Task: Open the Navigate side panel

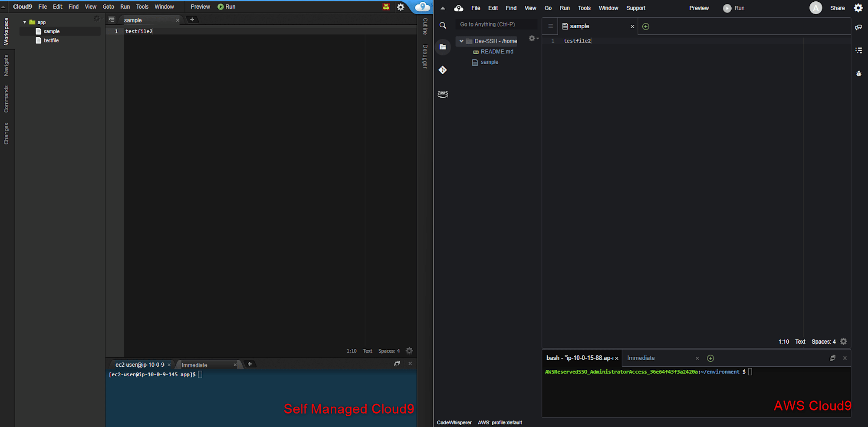Action: coord(6,66)
